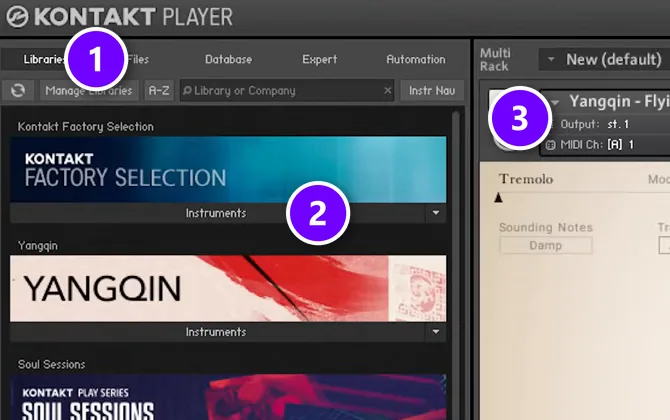This screenshot has height=420, width=670.
Task: Open Kontakt Factory Selection banner
Action: click(228, 170)
